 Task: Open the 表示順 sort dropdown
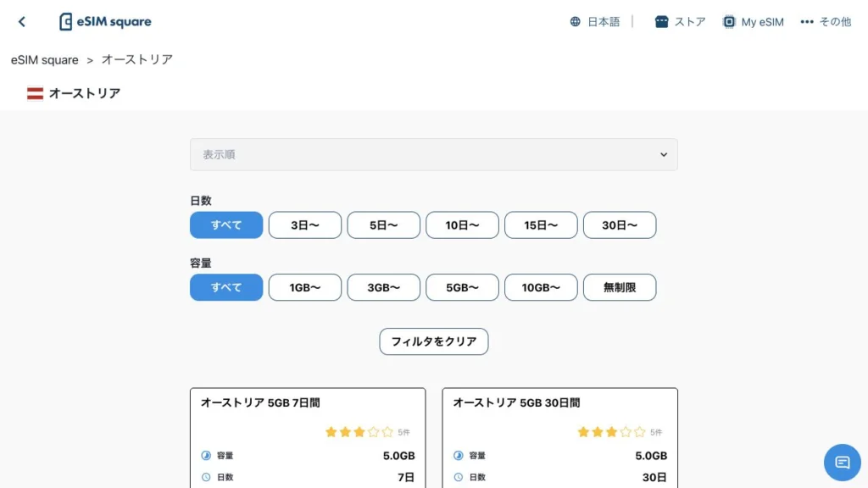(433, 154)
